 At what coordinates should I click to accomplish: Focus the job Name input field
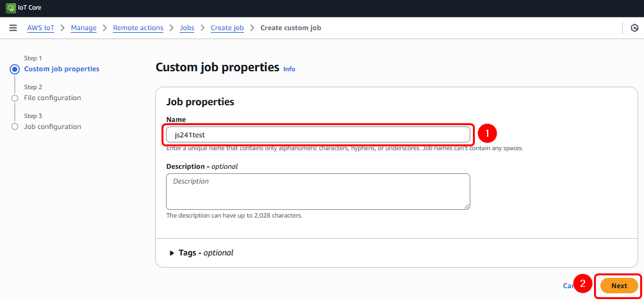[x=318, y=134]
